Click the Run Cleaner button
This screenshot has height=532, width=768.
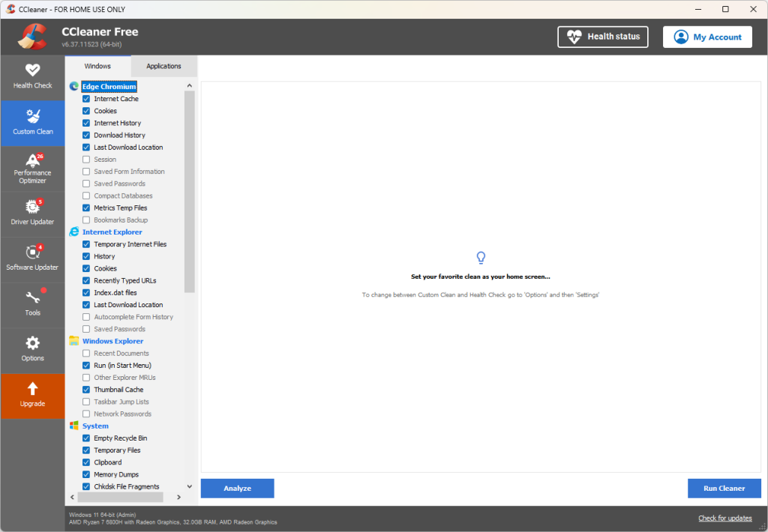(724, 489)
